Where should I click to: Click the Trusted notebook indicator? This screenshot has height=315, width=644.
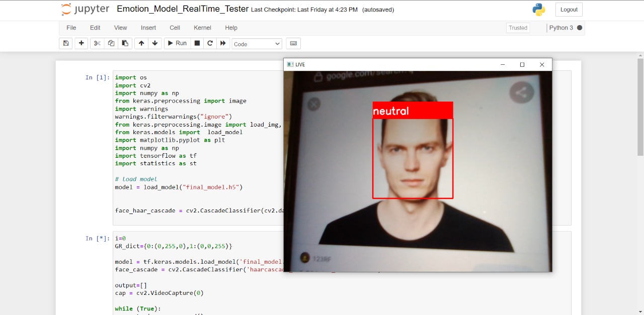(518, 28)
